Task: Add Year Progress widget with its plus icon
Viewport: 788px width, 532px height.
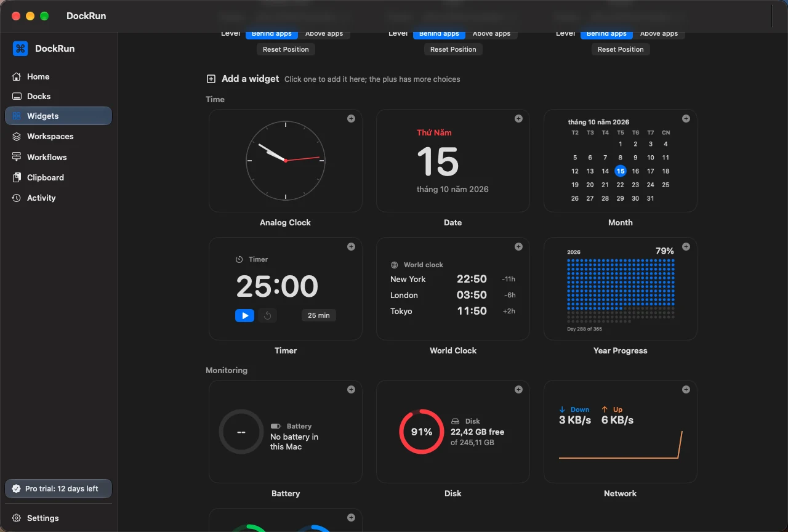Action: 686,247
